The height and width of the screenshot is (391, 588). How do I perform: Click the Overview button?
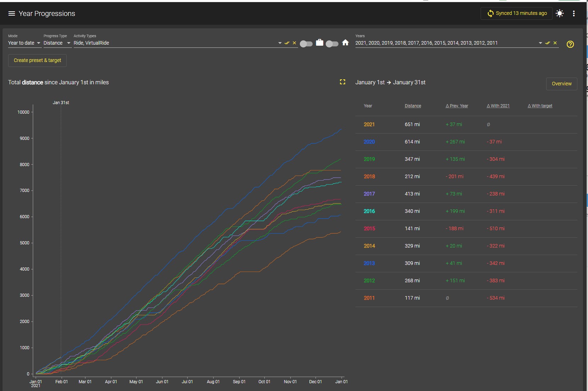(x=561, y=84)
